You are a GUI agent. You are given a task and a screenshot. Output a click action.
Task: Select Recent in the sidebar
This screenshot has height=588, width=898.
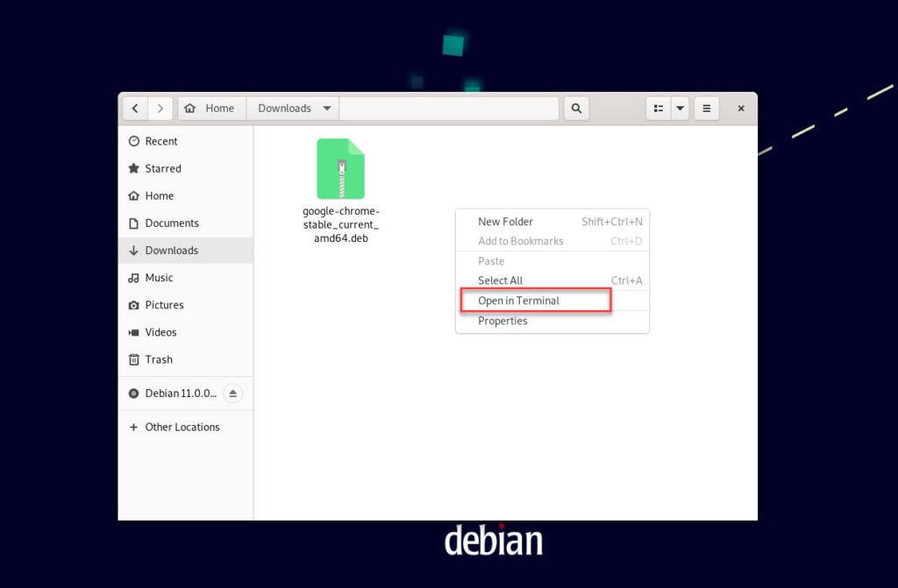coord(186,141)
